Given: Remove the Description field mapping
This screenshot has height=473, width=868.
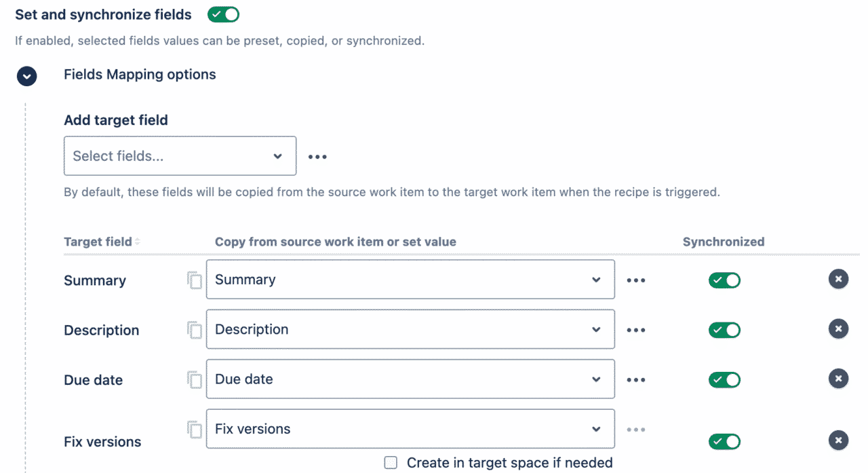Looking at the screenshot, I should pyautogui.click(x=839, y=328).
